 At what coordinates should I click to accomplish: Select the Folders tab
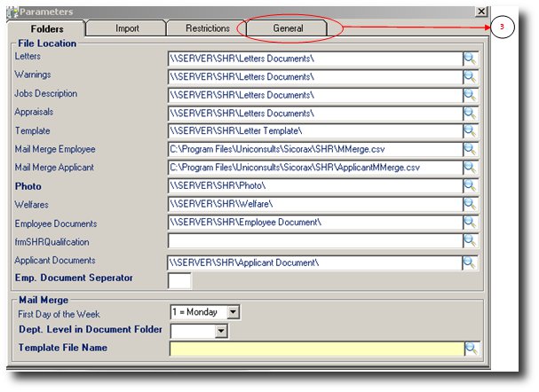coord(47,28)
